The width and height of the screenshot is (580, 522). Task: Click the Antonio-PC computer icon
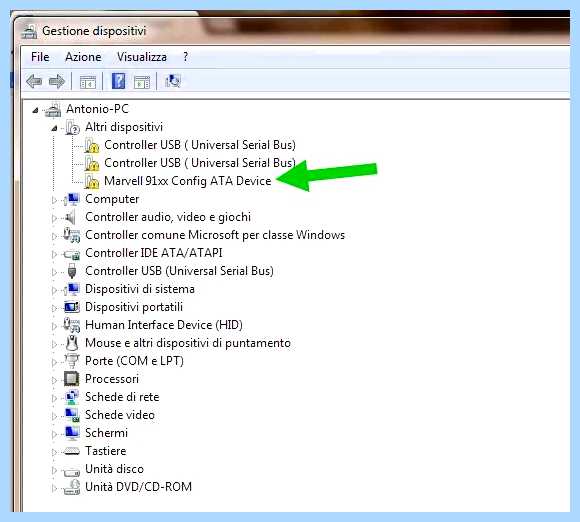(53, 110)
